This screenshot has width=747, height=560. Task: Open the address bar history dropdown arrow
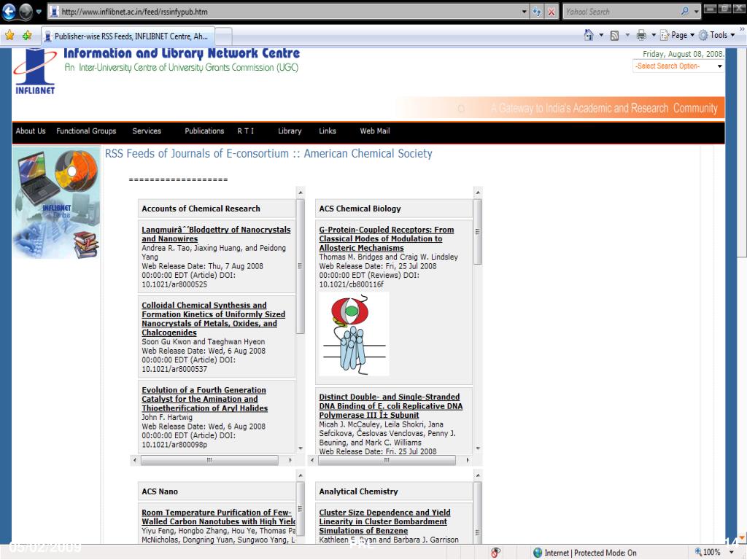[525, 12]
